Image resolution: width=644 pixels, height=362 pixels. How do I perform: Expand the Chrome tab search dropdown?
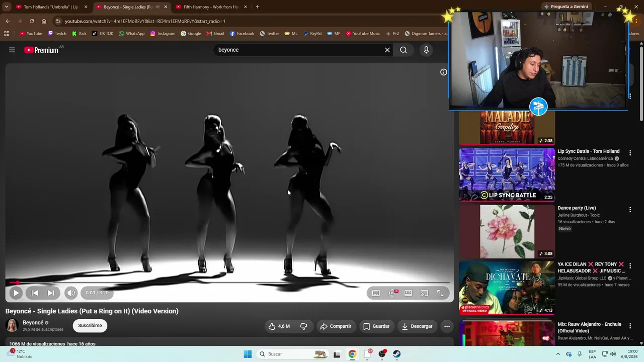[x=7, y=7]
